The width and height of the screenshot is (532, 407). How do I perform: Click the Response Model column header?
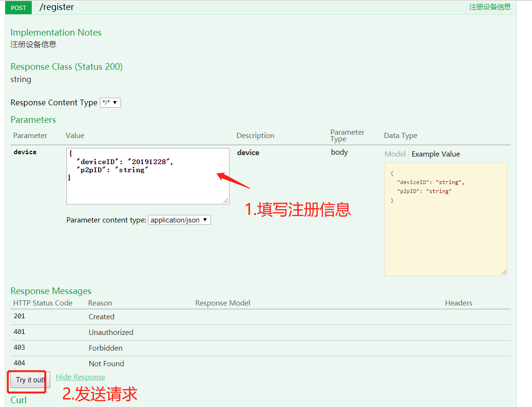(x=222, y=303)
